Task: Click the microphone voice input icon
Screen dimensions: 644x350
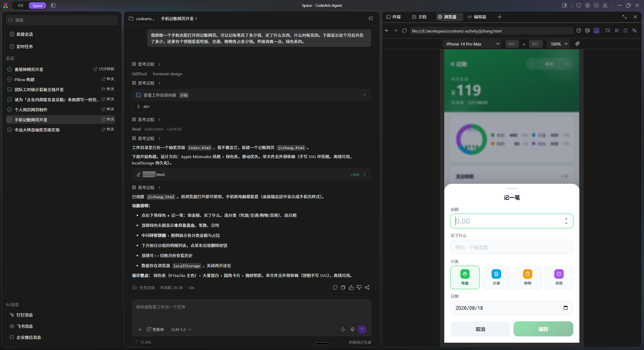Action: 352,329
